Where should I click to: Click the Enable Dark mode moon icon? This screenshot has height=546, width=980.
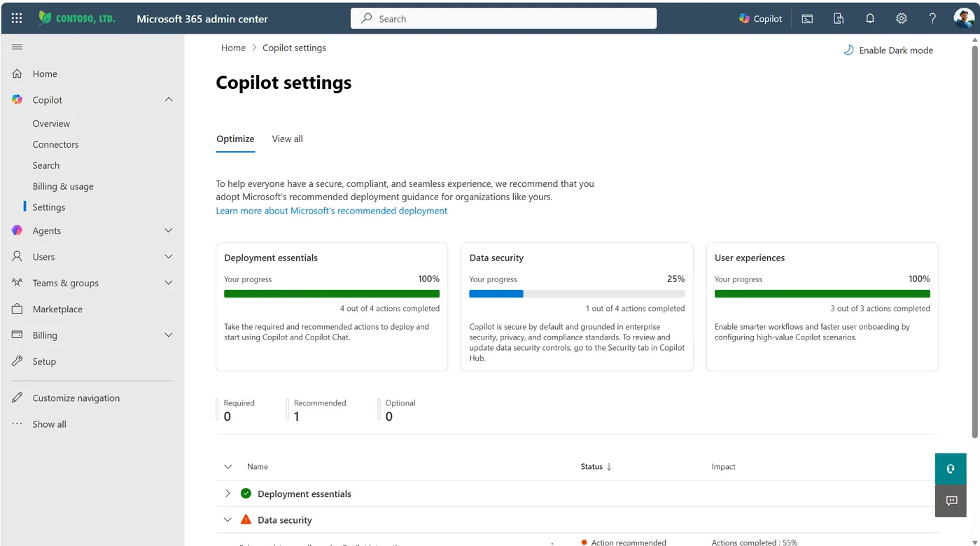(848, 50)
